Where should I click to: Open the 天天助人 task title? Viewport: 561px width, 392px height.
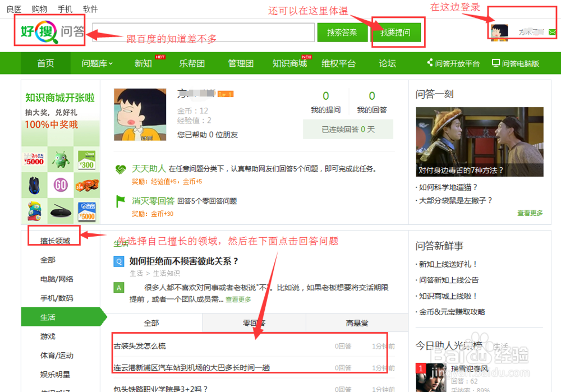coord(149,168)
